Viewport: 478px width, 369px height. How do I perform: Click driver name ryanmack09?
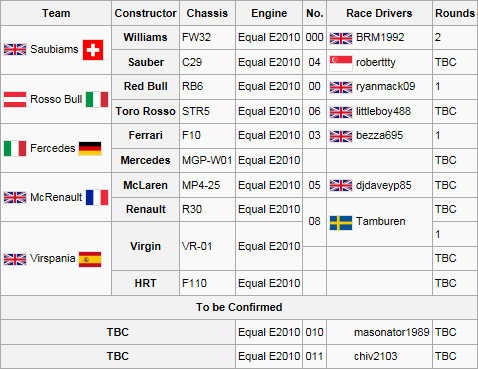pyautogui.click(x=386, y=86)
